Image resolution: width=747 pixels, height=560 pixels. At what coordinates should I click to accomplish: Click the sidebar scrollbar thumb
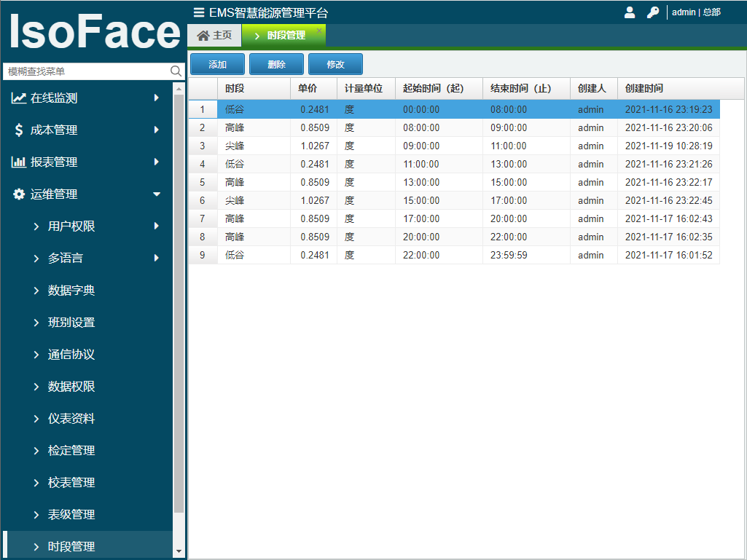coord(179,304)
